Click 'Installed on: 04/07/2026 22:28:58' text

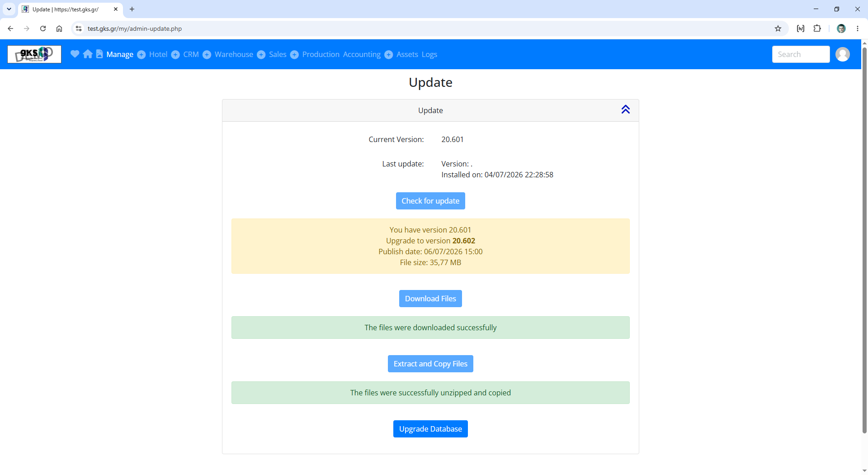point(497,175)
